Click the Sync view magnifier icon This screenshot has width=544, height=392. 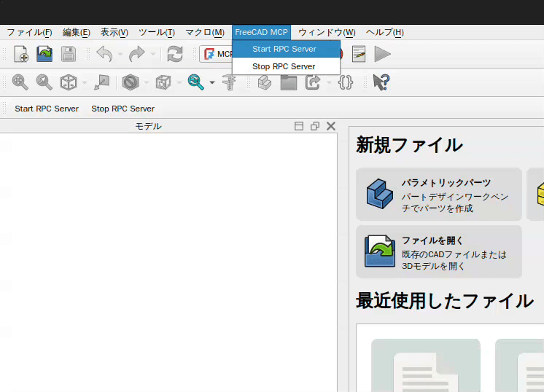click(195, 82)
